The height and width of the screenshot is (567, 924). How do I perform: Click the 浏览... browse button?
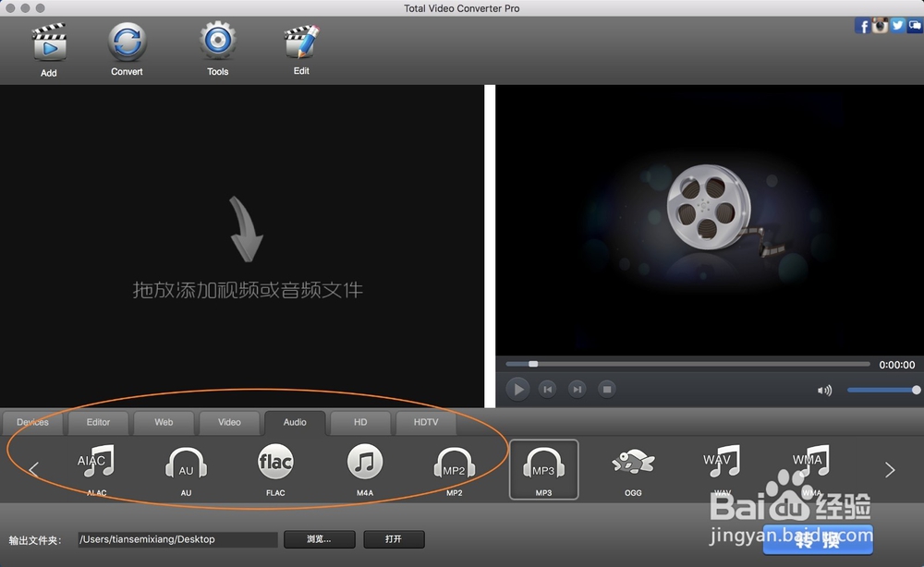(x=320, y=538)
